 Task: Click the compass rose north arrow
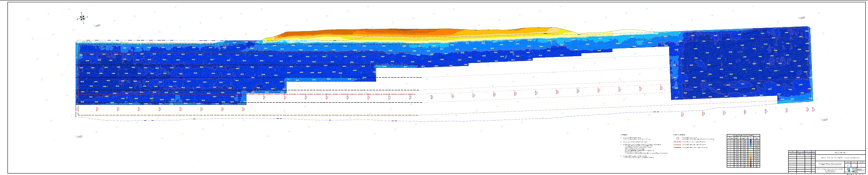pos(82,17)
